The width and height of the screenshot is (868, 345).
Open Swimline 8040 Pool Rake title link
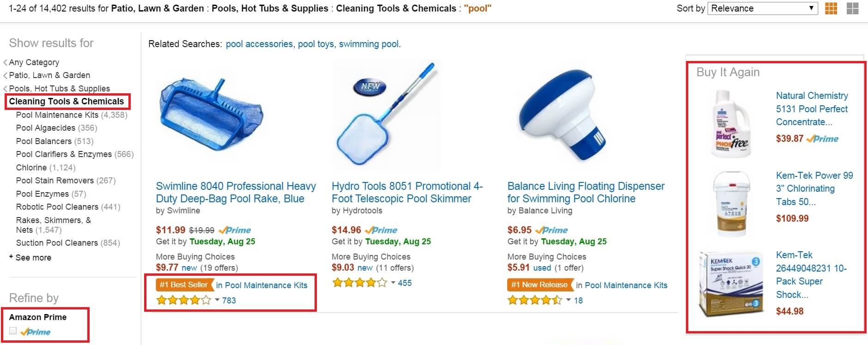[x=236, y=193]
